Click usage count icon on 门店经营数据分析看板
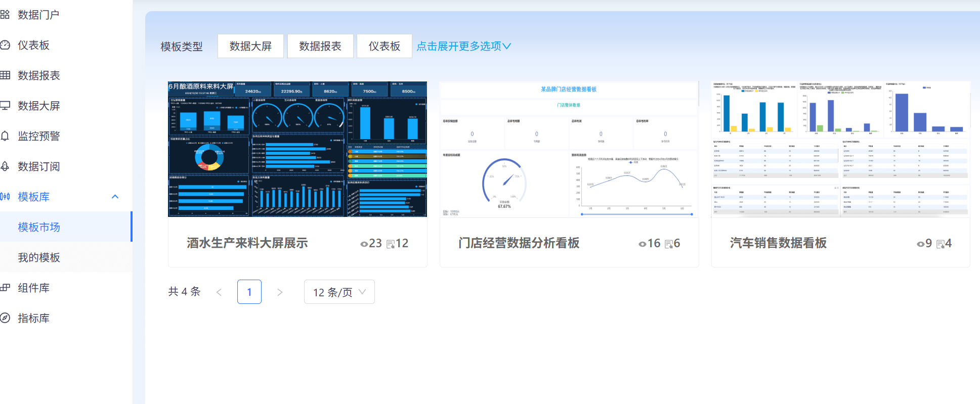980x404 pixels. point(668,244)
